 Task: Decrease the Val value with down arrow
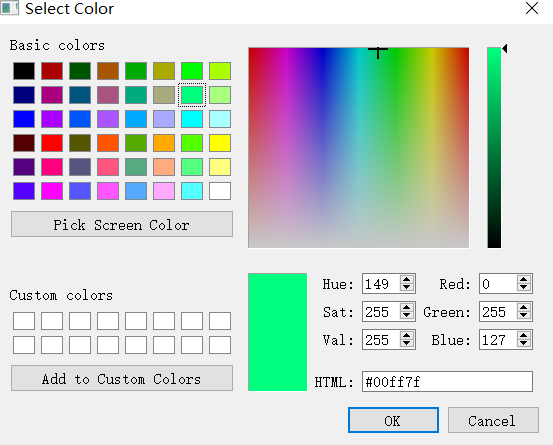tap(407, 343)
